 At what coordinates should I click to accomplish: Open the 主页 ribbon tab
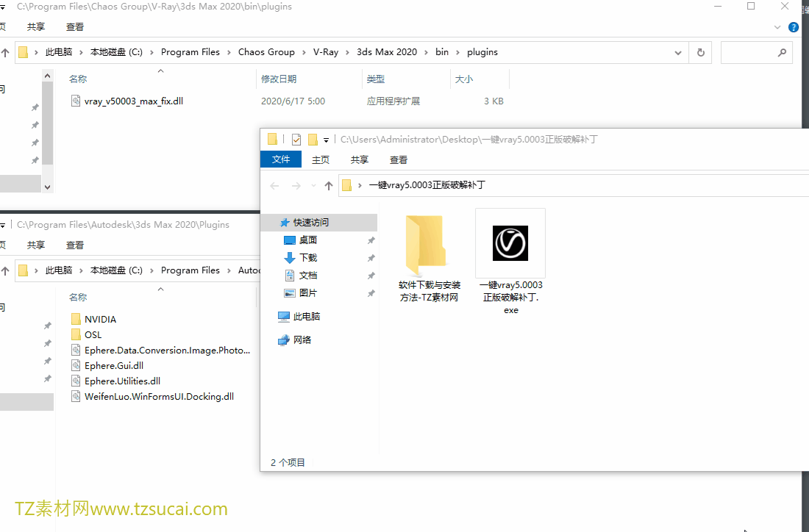(321, 159)
